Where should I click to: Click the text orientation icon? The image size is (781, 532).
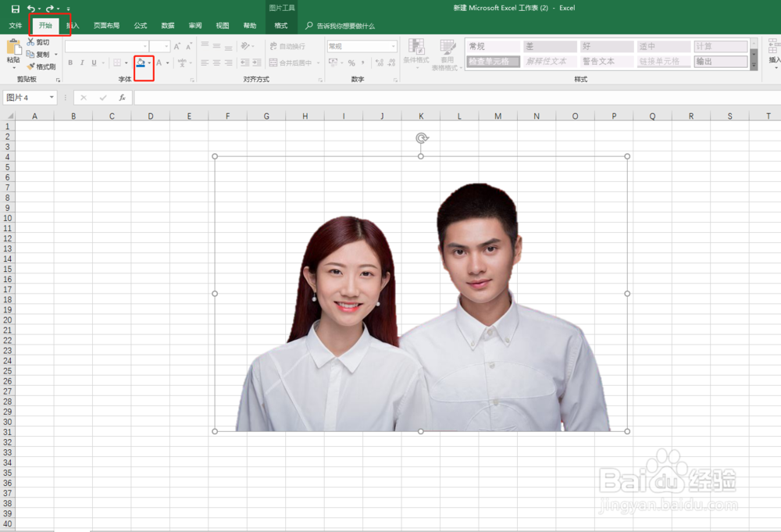click(245, 46)
